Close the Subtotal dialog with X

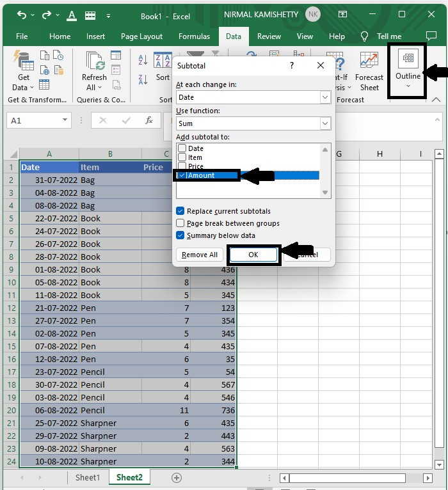tap(321, 65)
